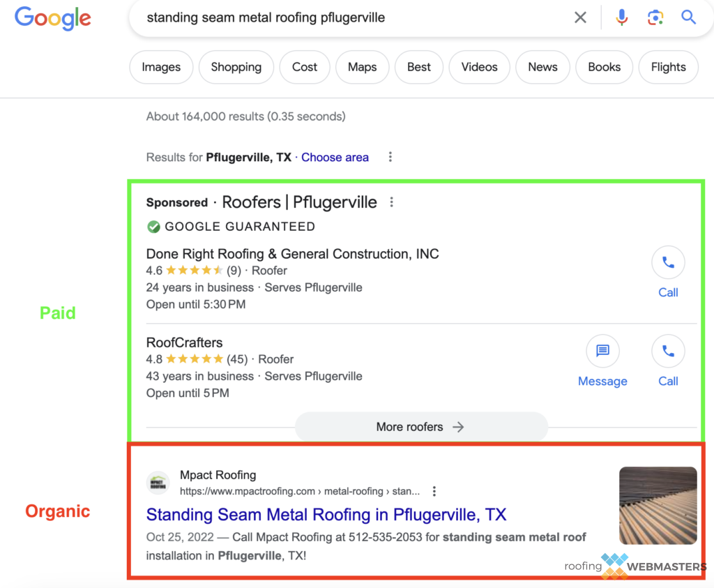Clear the search query with X icon
This screenshot has height=588, width=714.
(x=580, y=17)
